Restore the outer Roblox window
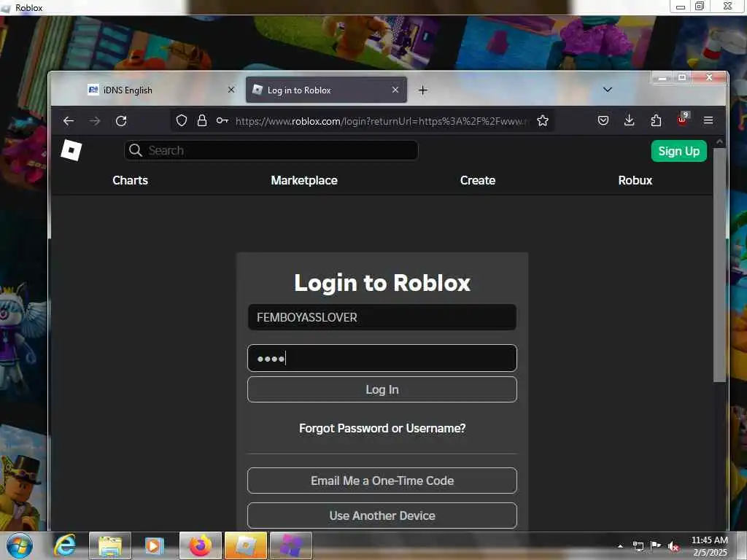 click(x=700, y=7)
